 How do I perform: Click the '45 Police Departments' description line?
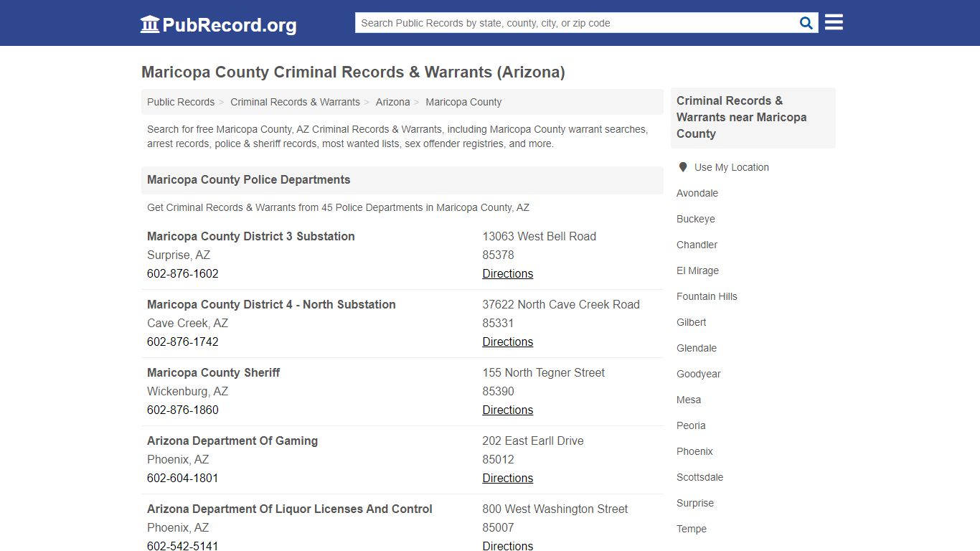tap(338, 207)
